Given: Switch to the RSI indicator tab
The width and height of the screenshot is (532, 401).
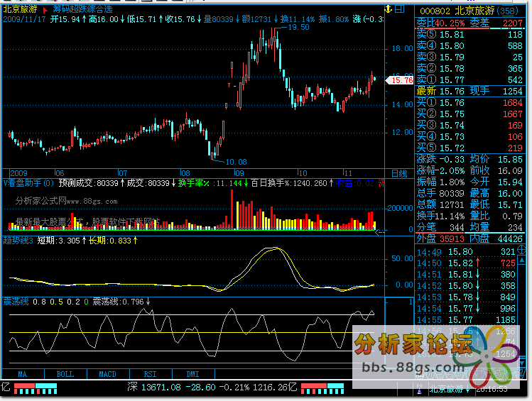Looking at the screenshot, I should pyautogui.click(x=151, y=374).
